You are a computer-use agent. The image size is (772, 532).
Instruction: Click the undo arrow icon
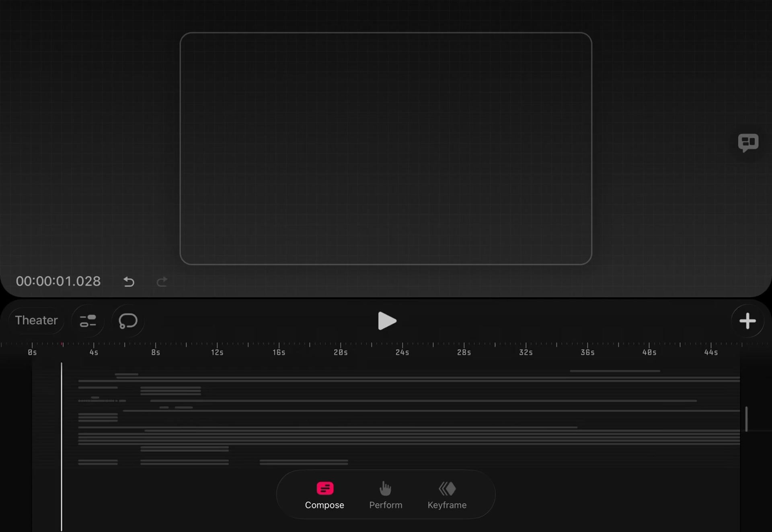tap(129, 282)
